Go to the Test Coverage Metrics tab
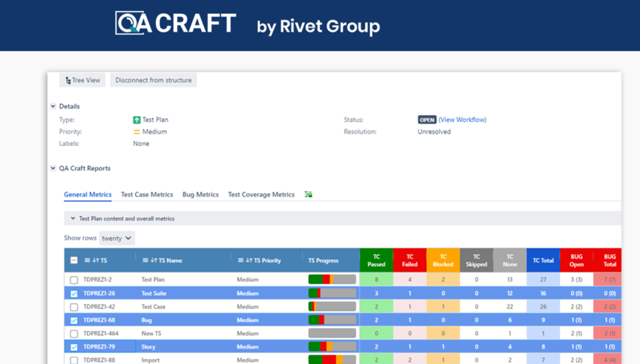640x364 pixels. pos(261,194)
